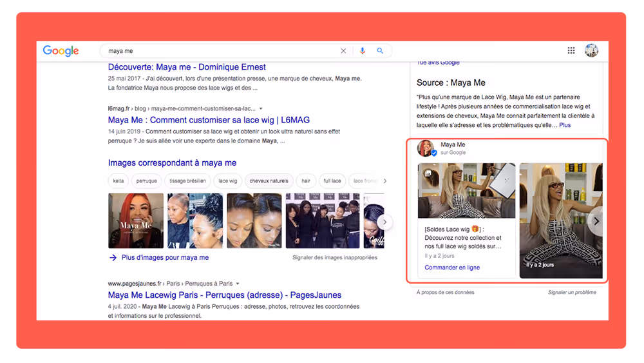644x363 pixels.
Task: Click the 'Soldes Lace wig' post text
Action: tap(463, 238)
